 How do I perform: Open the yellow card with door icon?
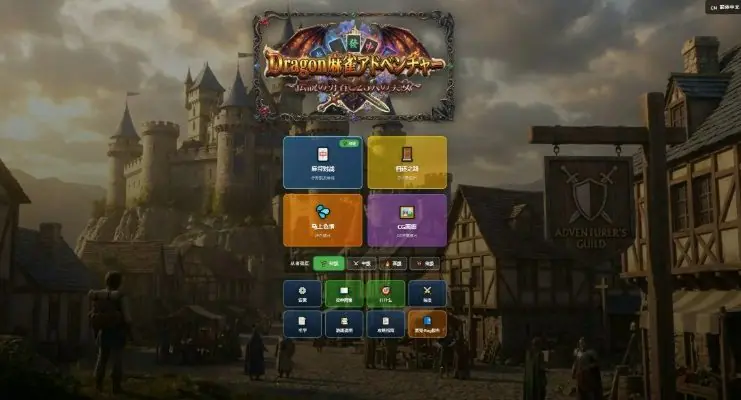click(407, 163)
